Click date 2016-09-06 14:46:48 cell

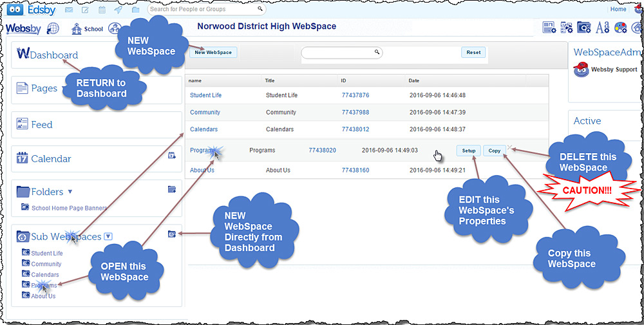[437, 95]
